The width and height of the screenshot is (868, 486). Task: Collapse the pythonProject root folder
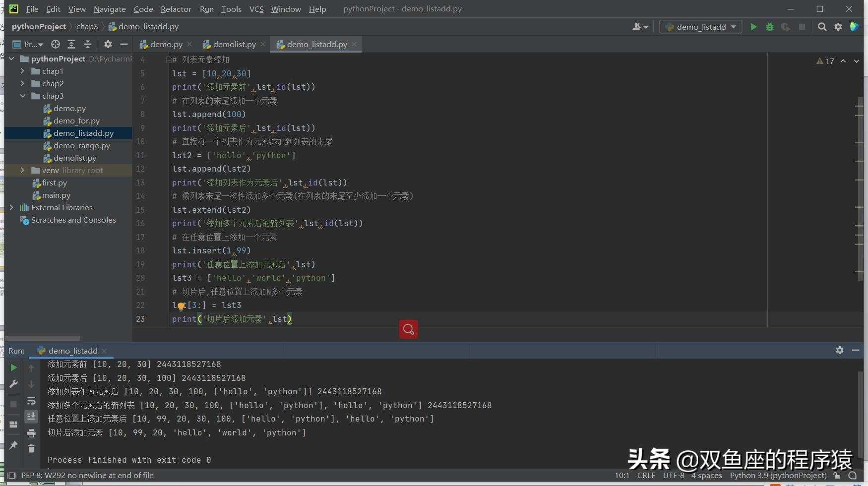11,59
